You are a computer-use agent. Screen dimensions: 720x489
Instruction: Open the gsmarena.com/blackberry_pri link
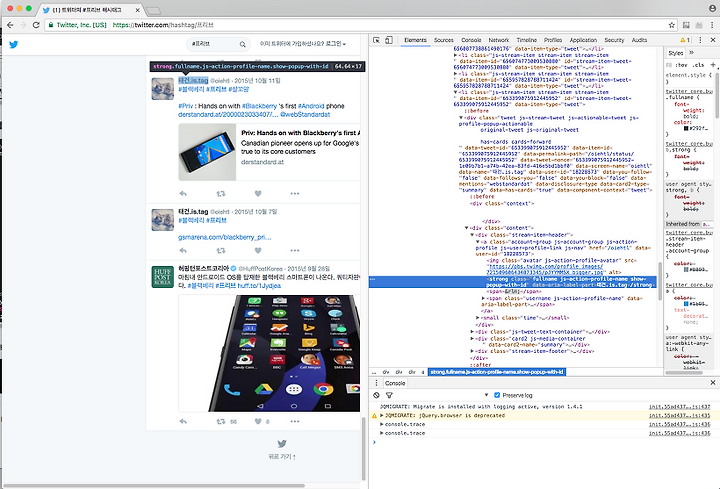point(225,237)
